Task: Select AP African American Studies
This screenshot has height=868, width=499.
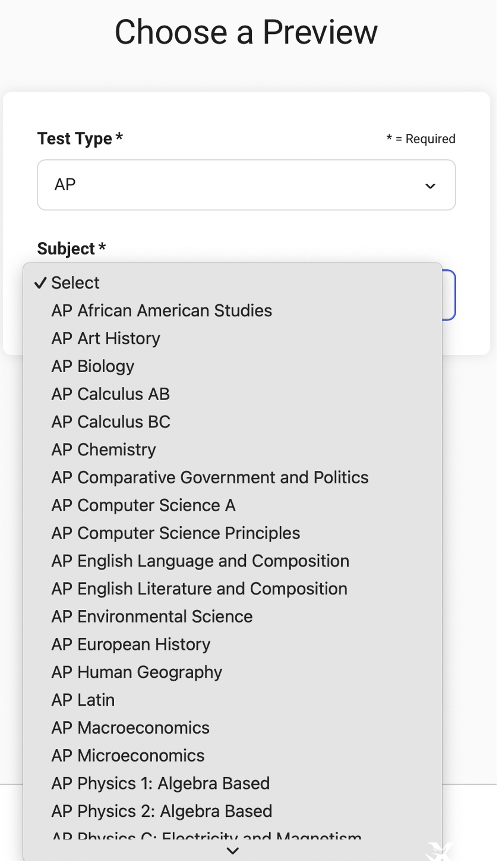Action: pyautogui.click(x=232, y=311)
